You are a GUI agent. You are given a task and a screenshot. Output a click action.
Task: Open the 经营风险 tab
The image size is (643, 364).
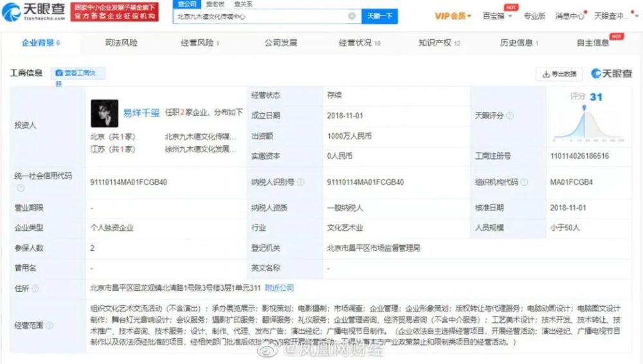pos(200,42)
